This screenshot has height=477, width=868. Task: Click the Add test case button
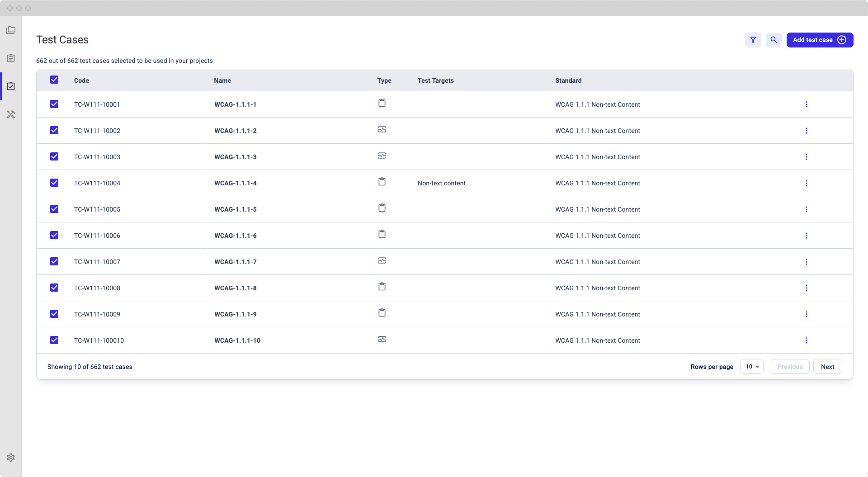point(820,40)
